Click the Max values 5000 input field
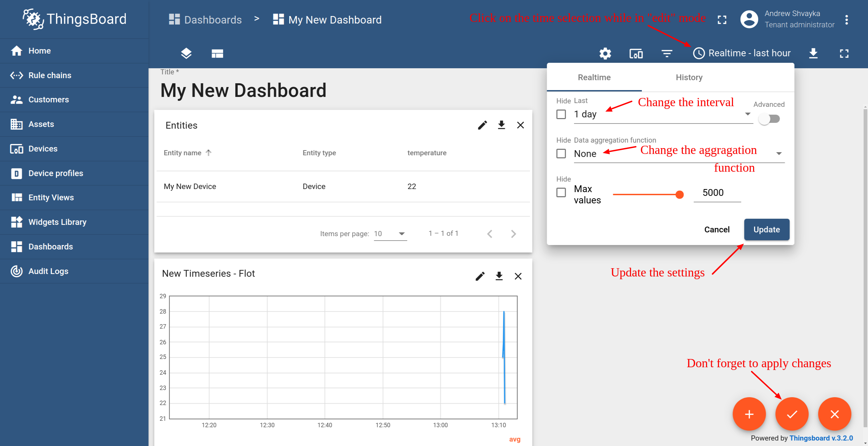 tap(717, 193)
